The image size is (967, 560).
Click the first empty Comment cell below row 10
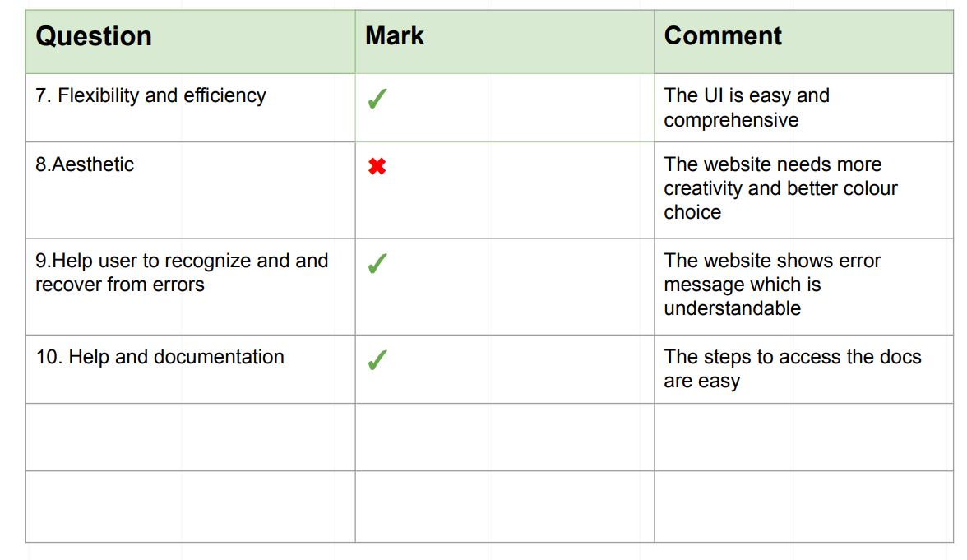pyautogui.click(x=803, y=437)
